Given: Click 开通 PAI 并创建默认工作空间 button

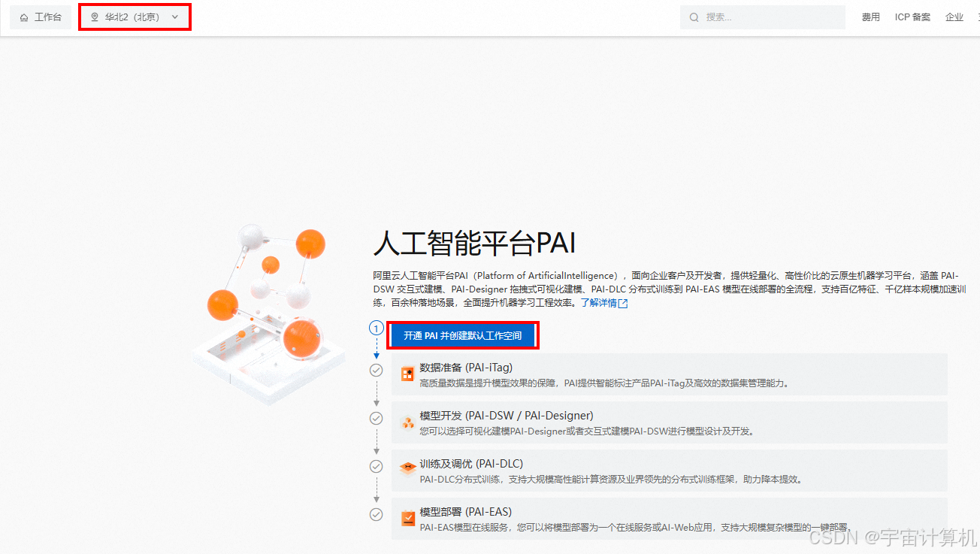Looking at the screenshot, I should click(x=463, y=335).
